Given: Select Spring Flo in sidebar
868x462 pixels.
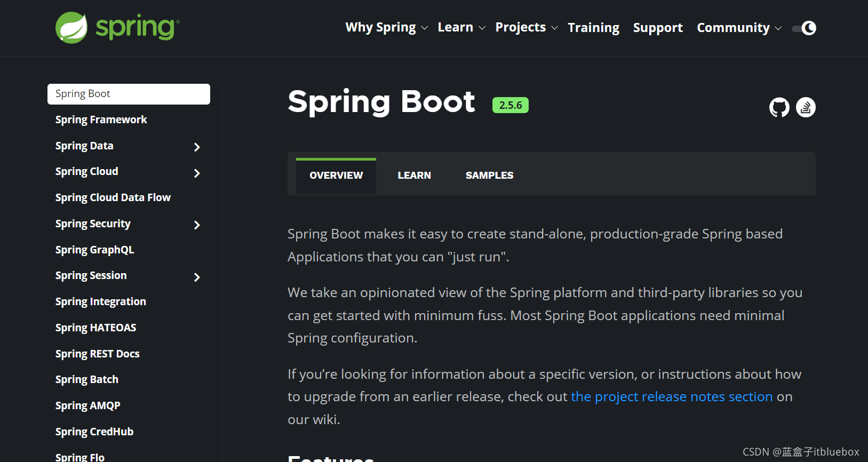Looking at the screenshot, I should click(x=80, y=457).
